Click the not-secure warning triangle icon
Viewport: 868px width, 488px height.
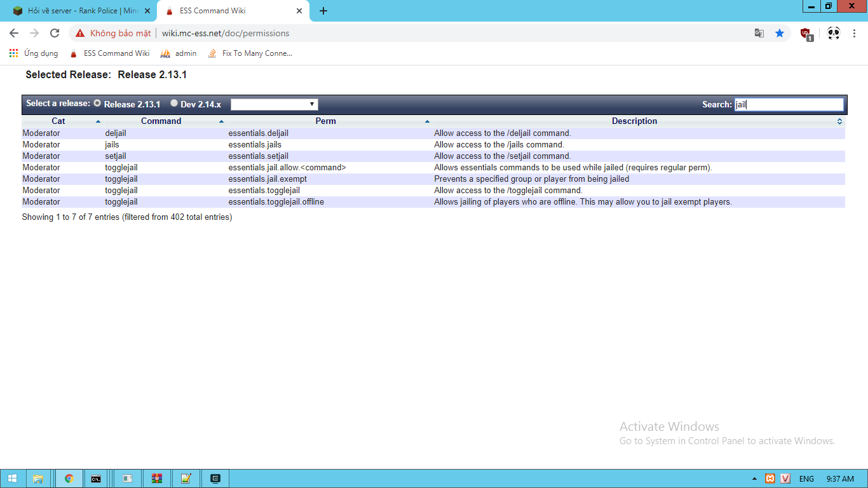tap(79, 33)
